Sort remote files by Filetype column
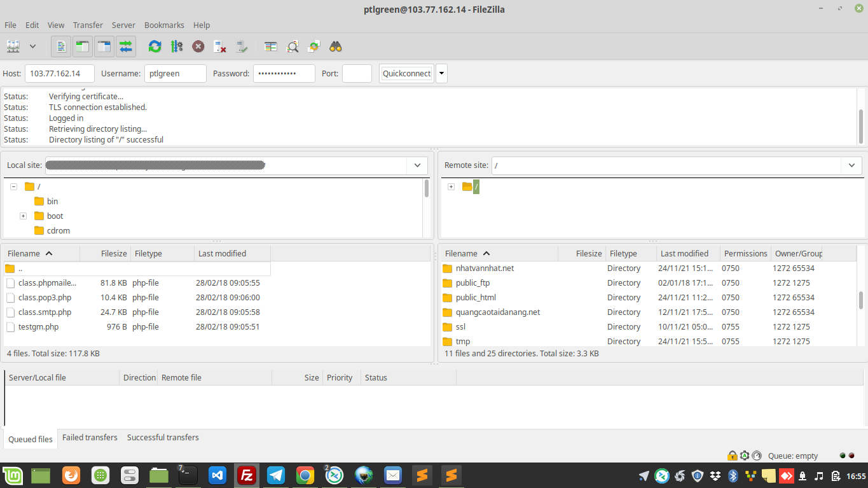Image resolution: width=868 pixels, height=488 pixels. pos(631,253)
